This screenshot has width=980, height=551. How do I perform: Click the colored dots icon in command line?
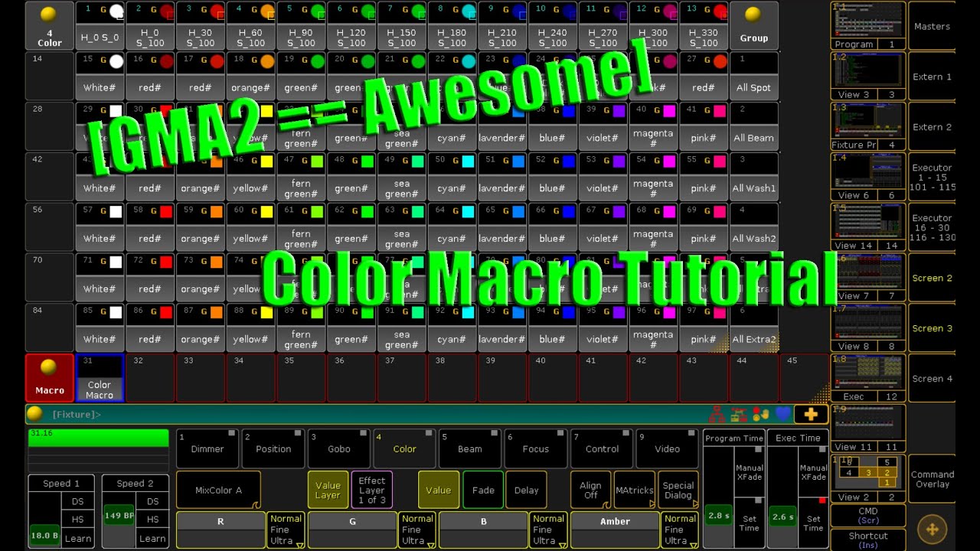[x=761, y=415]
